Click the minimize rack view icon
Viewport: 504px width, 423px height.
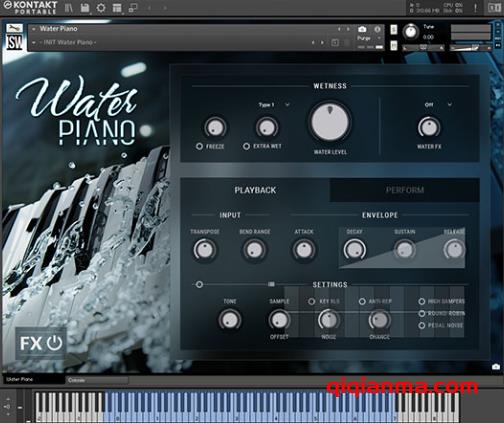point(133,8)
